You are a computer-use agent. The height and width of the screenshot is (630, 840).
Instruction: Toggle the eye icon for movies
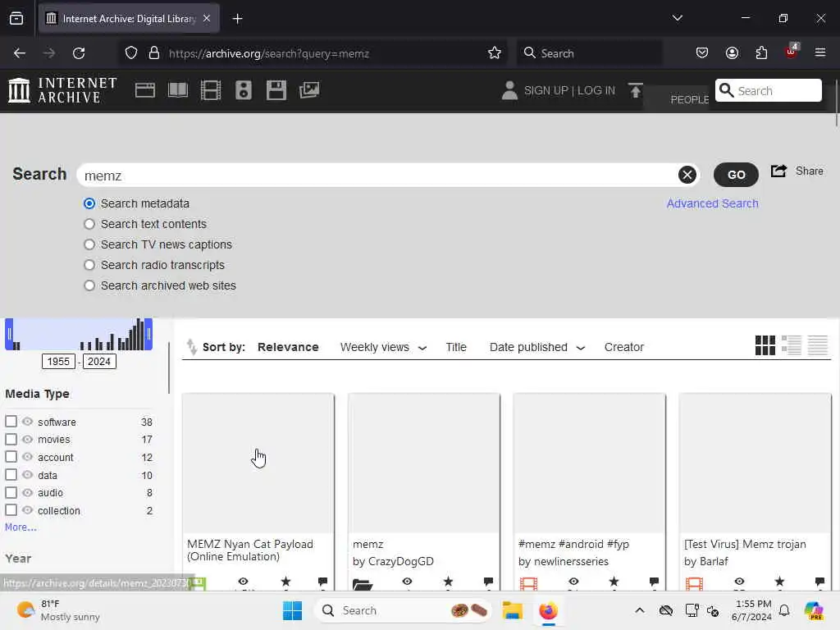click(x=27, y=440)
